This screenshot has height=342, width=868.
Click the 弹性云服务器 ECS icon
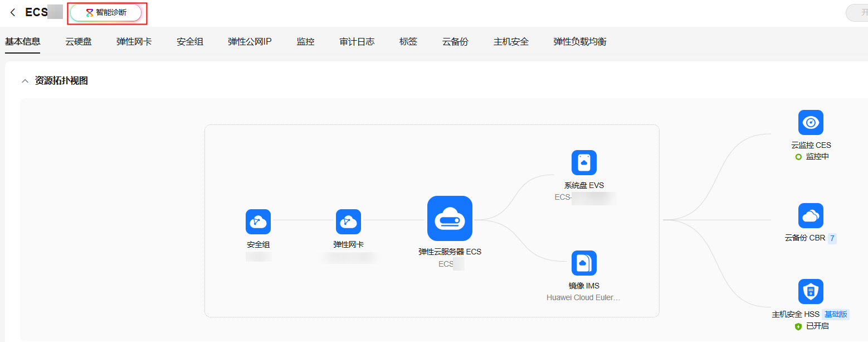(x=450, y=218)
